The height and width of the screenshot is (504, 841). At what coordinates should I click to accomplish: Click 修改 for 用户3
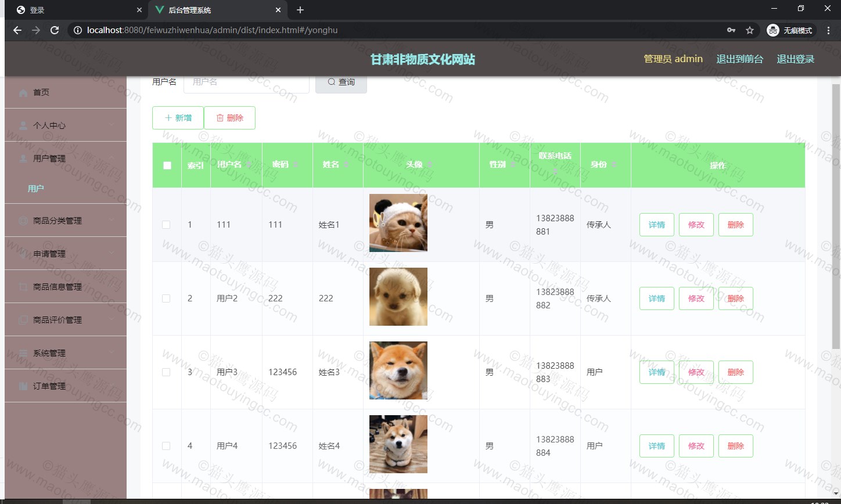tap(696, 372)
